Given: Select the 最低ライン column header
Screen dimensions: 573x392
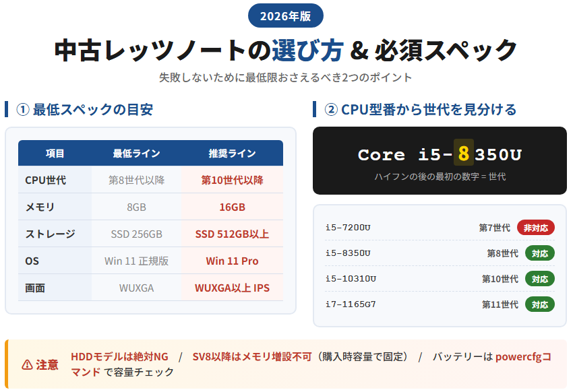Looking at the screenshot, I should click(x=136, y=154).
